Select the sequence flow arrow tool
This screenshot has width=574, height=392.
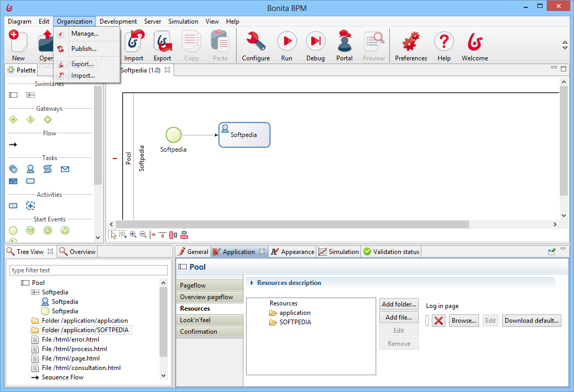coord(13,145)
